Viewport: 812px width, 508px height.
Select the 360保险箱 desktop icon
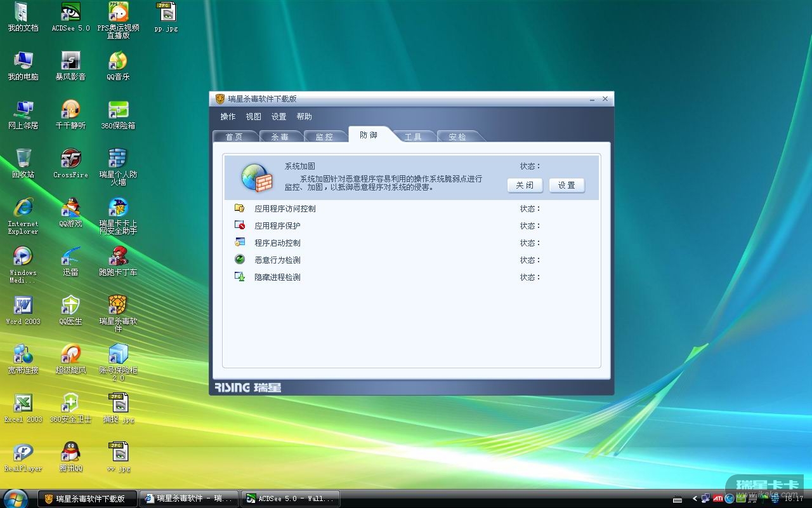point(118,115)
